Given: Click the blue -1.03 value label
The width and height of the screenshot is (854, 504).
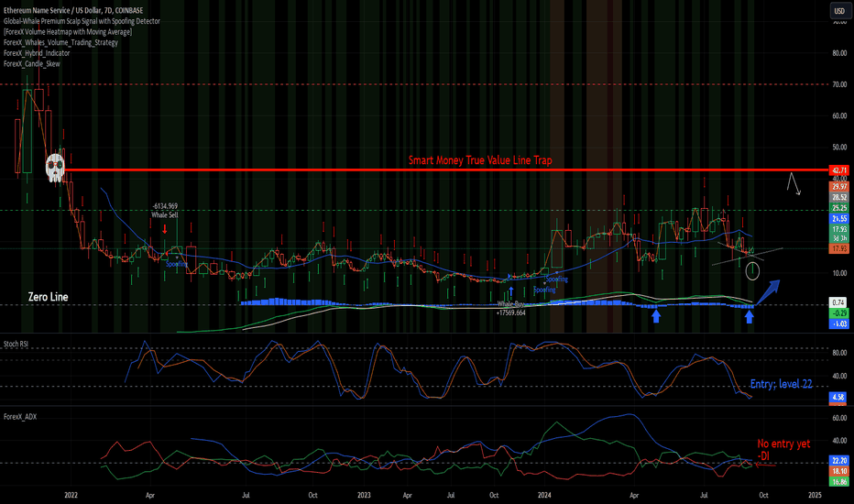Looking at the screenshot, I should tap(838, 323).
